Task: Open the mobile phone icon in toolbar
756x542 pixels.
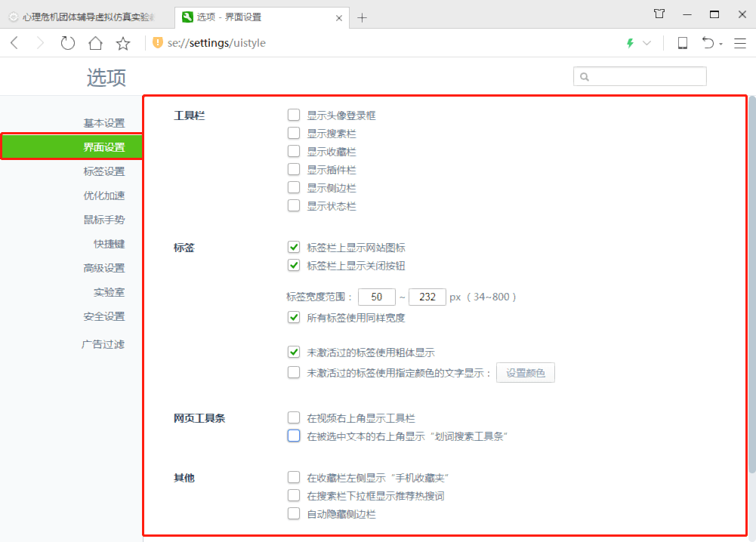Action: [683, 43]
